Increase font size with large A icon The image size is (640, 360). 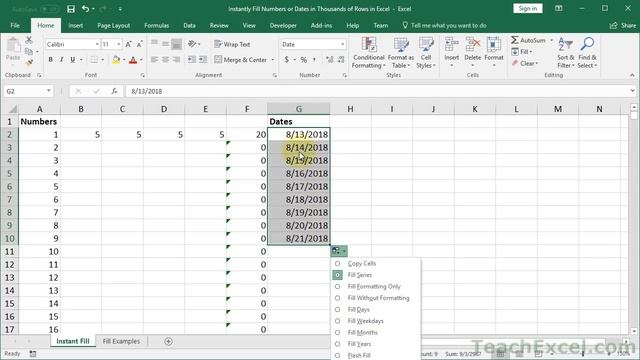[128, 44]
